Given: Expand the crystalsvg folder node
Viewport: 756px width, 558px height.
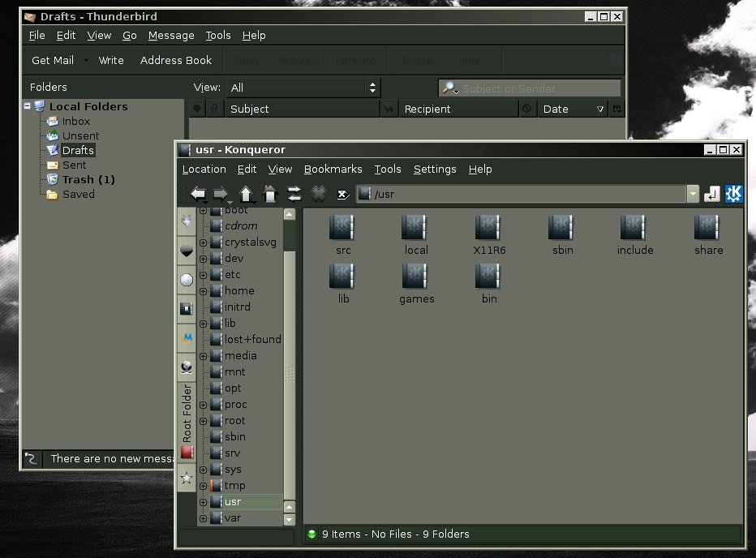Looking at the screenshot, I should tap(203, 243).
